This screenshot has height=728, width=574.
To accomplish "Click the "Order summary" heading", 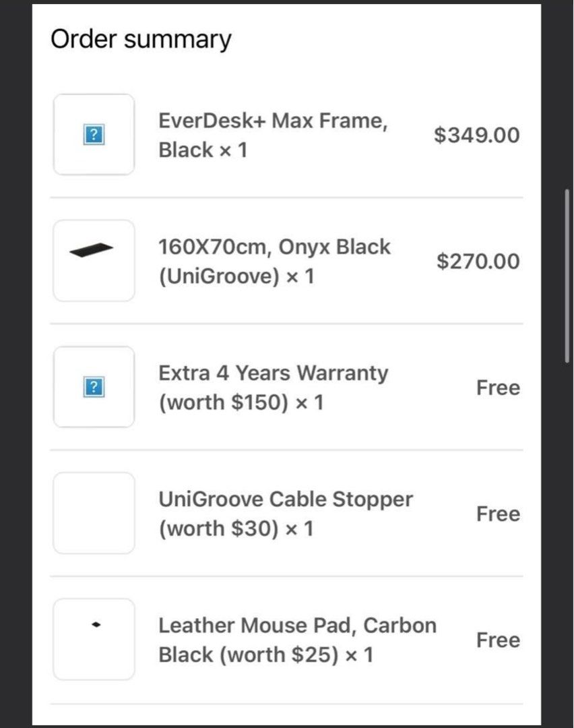I will click(x=141, y=39).
